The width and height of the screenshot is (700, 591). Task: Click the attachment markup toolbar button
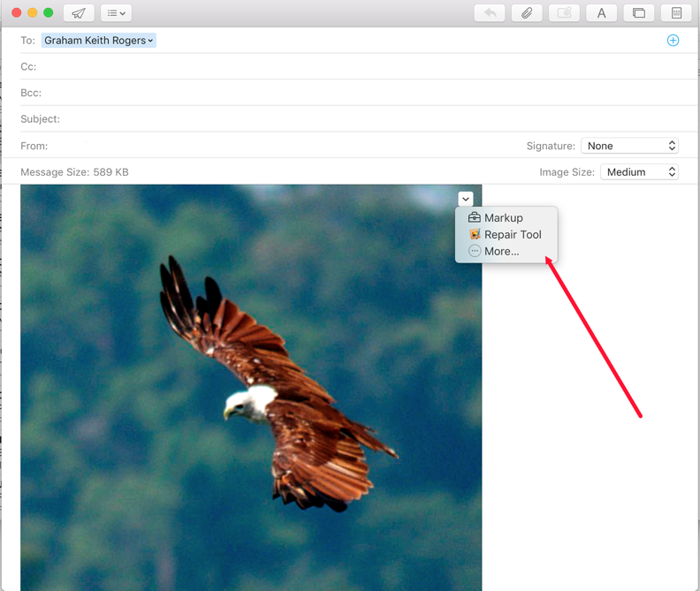pyautogui.click(x=564, y=13)
